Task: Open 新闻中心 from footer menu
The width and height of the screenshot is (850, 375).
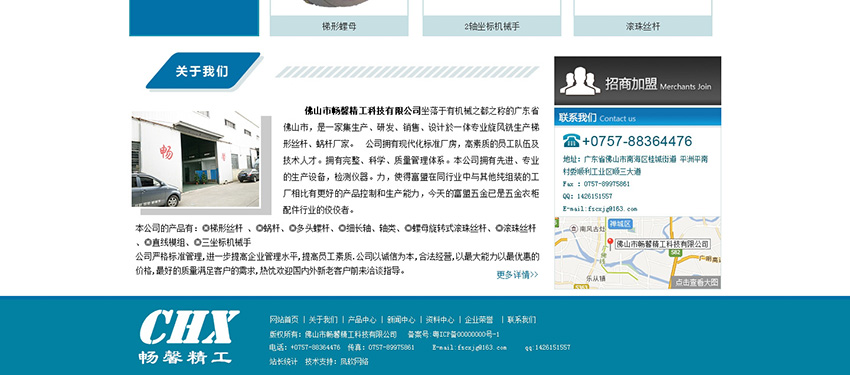Action: pos(401,320)
